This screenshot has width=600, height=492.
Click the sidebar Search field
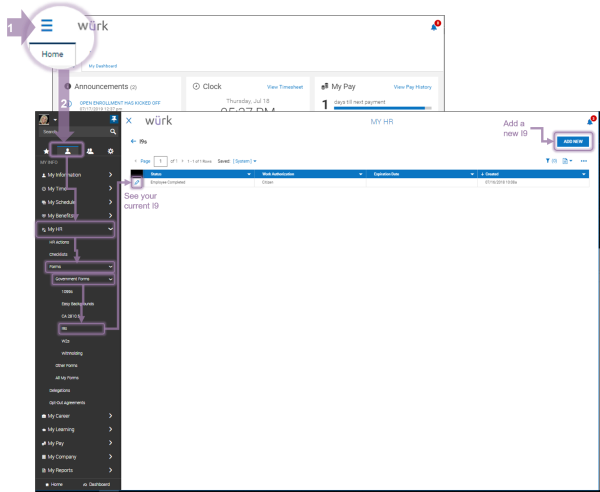click(74, 132)
